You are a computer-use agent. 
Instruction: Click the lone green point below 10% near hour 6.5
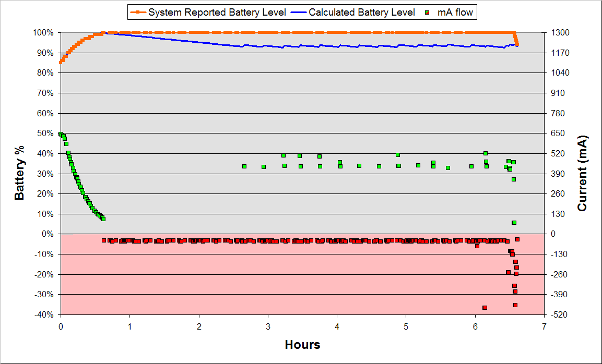pos(513,223)
